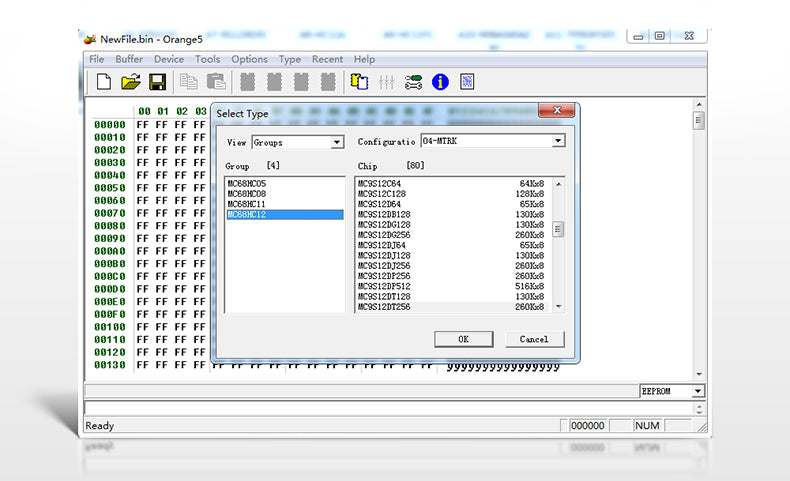The width and height of the screenshot is (790, 481).
Task: Click the New file toolbar icon
Action: coord(104,82)
